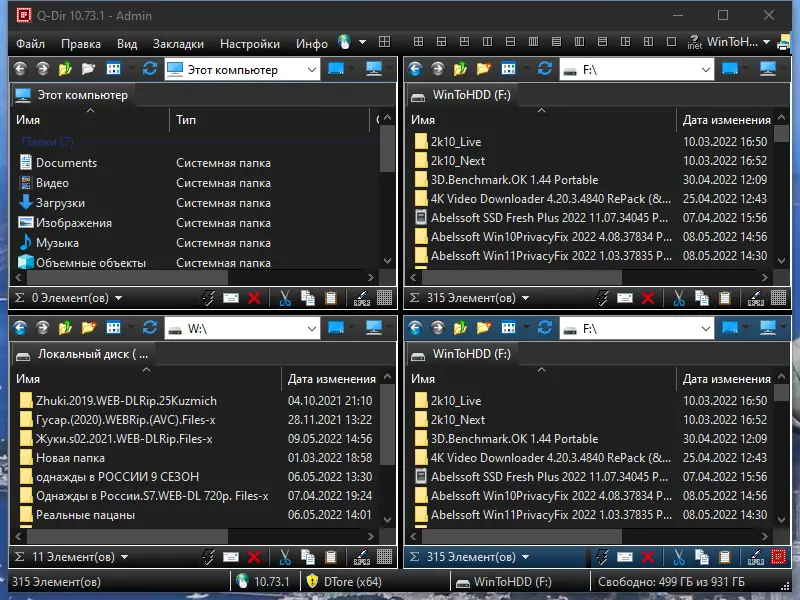This screenshot has width=800, height=600.
Task: Select Гусар.(2020).WEBRip.(AVC).Files-x folder
Action: (126, 420)
